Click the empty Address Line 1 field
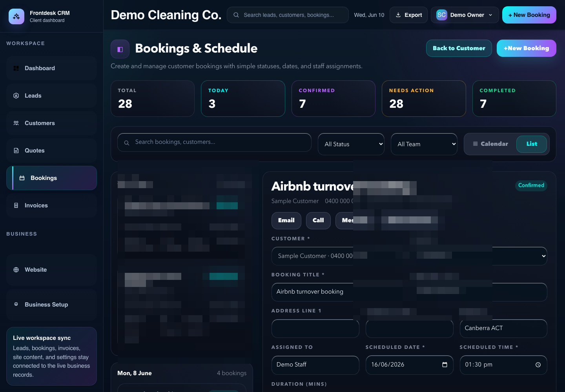565x392 pixels. coord(315,328)
